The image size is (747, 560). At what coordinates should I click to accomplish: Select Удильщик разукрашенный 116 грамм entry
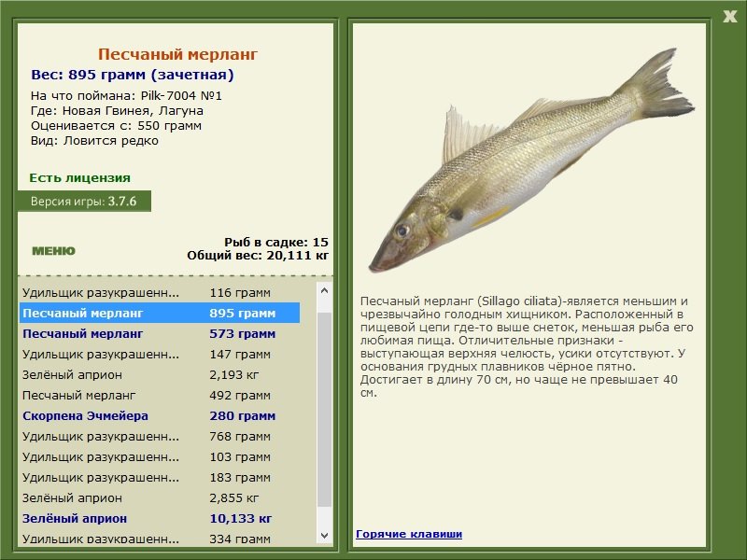coord(160,292)
